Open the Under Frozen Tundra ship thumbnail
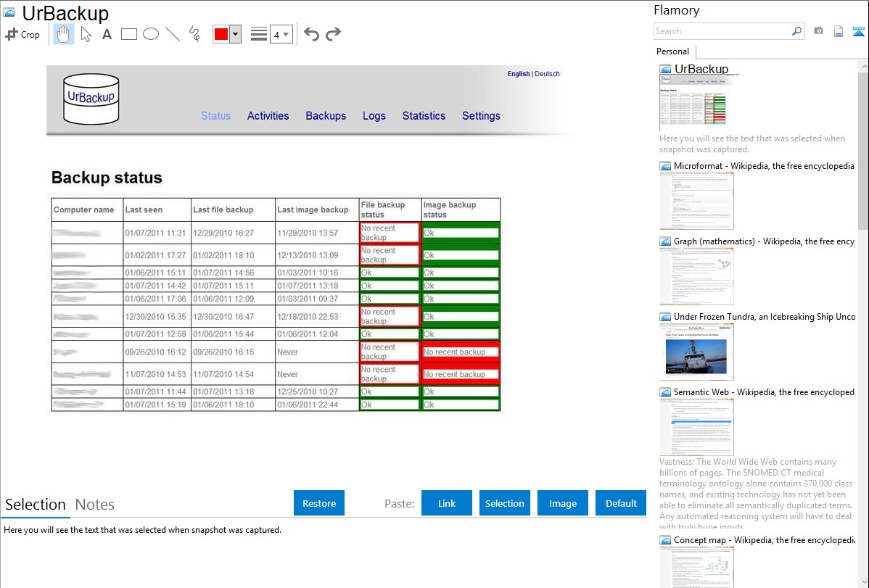Image resolution: width=869 pixels, height=588 pixels. click(696, 352)
